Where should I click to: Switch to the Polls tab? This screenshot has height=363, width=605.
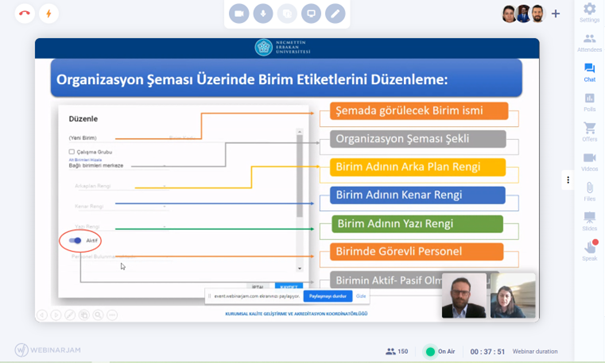pos(589,102)
